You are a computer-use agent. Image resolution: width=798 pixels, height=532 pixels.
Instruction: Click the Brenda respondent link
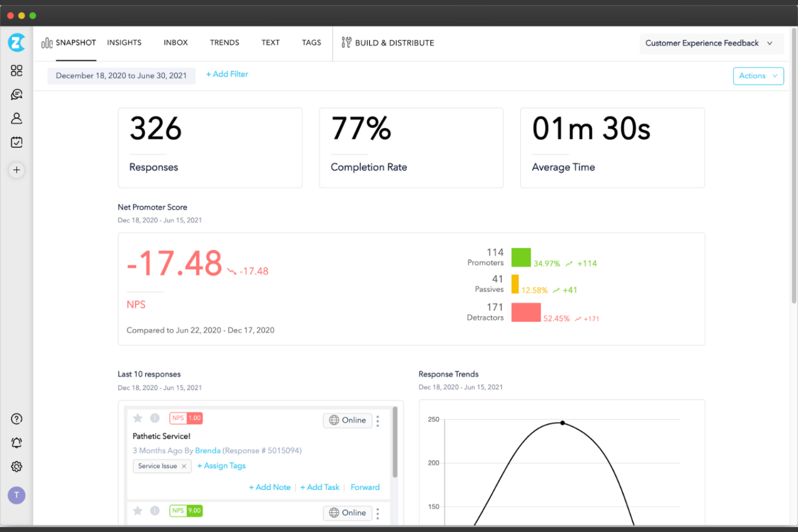[x=208, y=451]
